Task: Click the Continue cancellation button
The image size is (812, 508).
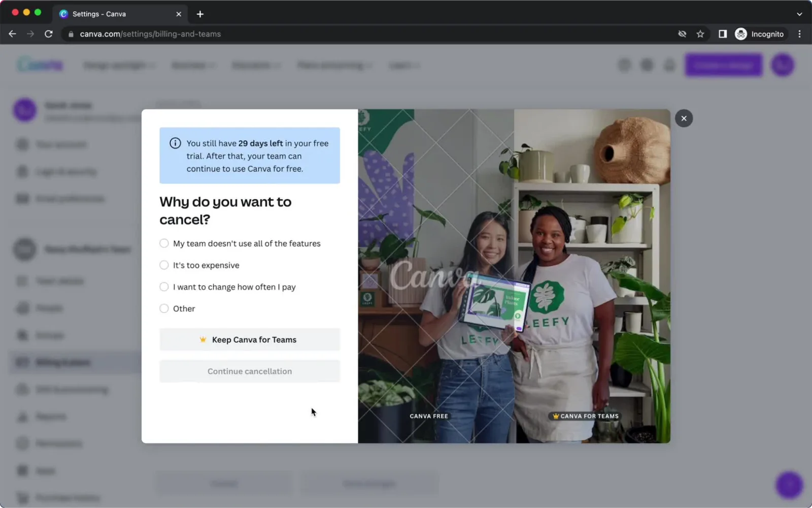Action: click(x=250, y=371)
